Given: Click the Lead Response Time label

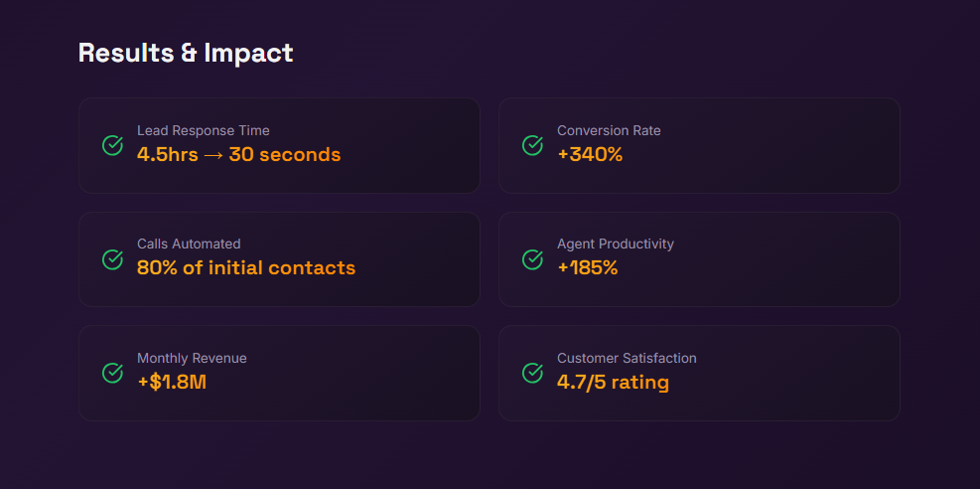Looking at the screenshot, I should point(203,130).
